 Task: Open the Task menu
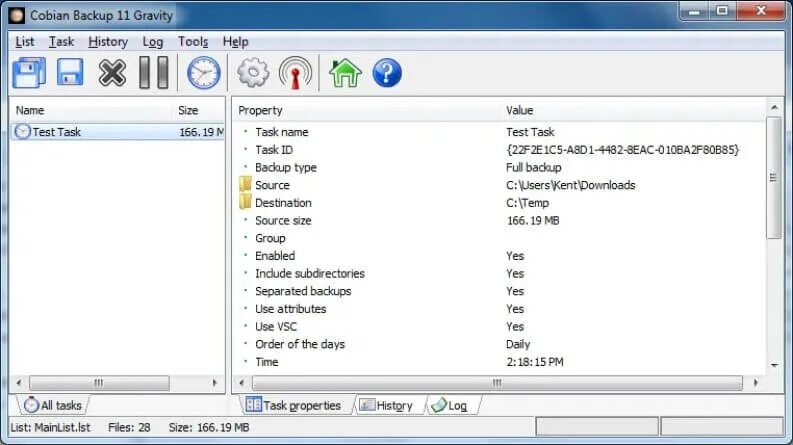tap(61, 41)
